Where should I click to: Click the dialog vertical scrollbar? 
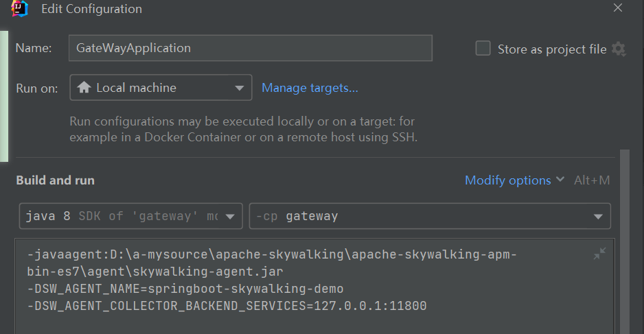pos(624,241)
